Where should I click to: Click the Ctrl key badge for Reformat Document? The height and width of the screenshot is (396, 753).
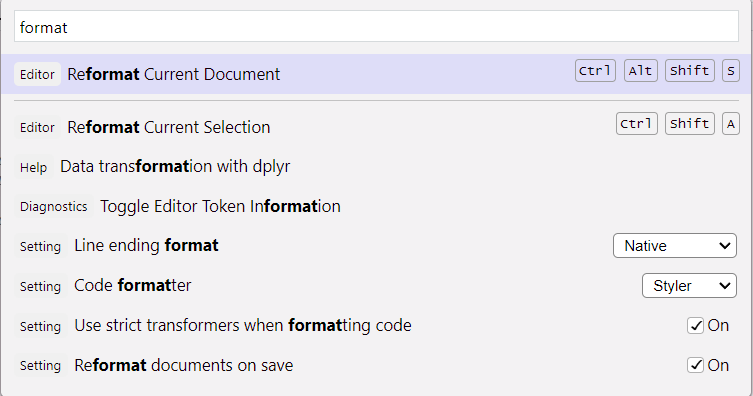coord(595,71)
